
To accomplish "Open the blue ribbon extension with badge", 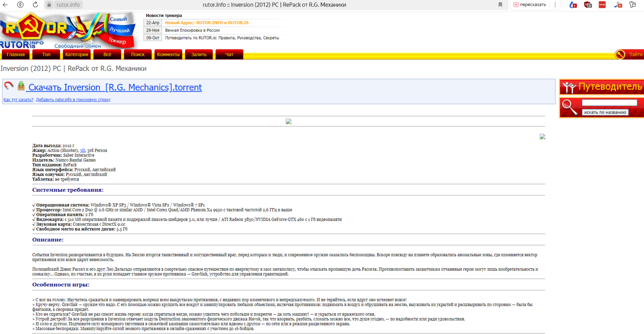I will (x=618, y=5).
